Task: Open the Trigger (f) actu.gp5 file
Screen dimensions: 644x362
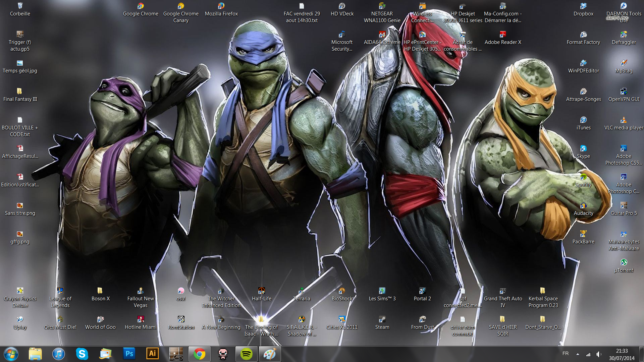Action: pyautogui.click(x=20, y=41)
